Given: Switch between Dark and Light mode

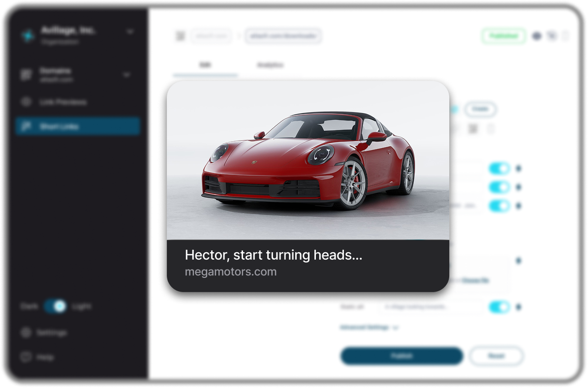Looking at the screenshot, I should pos(55,306).
